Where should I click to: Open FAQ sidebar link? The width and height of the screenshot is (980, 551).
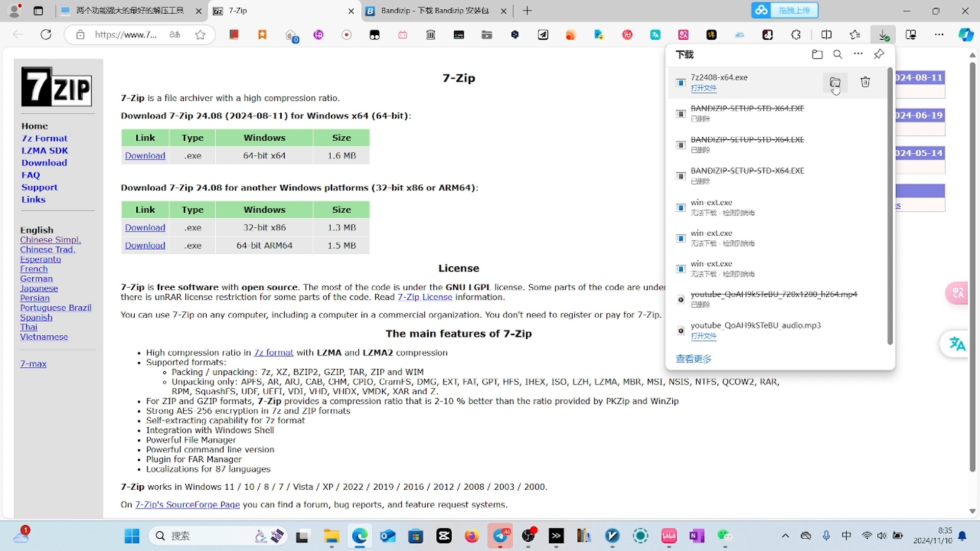pyautogui.click(x=31, y=175)
